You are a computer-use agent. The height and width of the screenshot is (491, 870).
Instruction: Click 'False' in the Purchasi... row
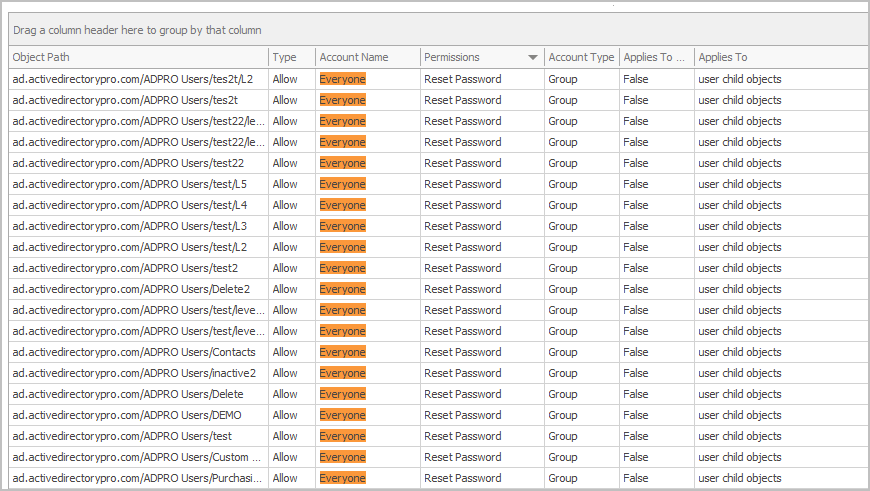[x=635, y=478]
